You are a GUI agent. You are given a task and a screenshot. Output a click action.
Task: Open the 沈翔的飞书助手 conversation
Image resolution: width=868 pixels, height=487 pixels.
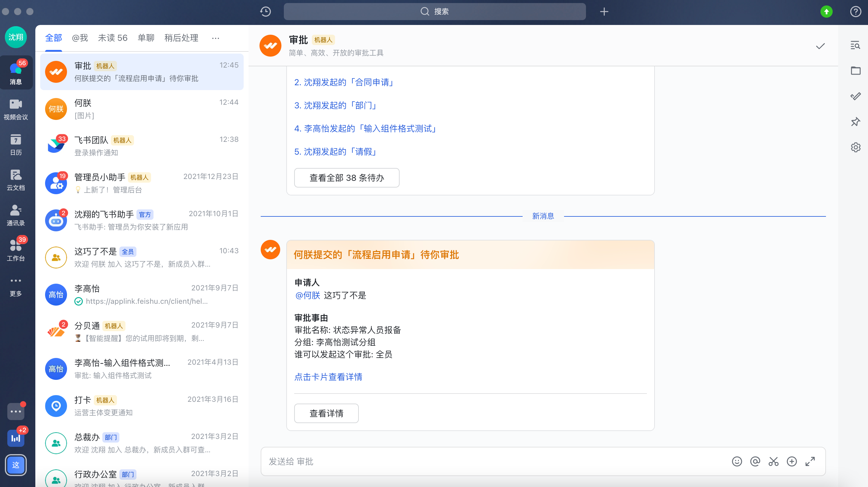click(142, 220)
